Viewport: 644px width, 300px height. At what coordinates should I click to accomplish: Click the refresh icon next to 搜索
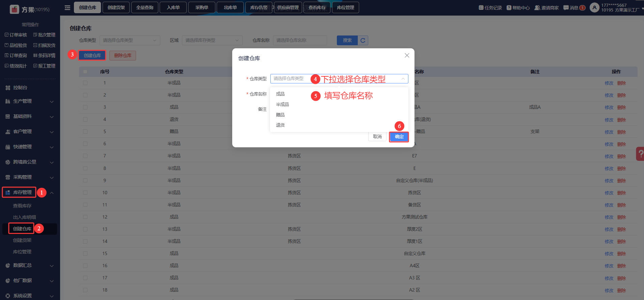point(363,41)
